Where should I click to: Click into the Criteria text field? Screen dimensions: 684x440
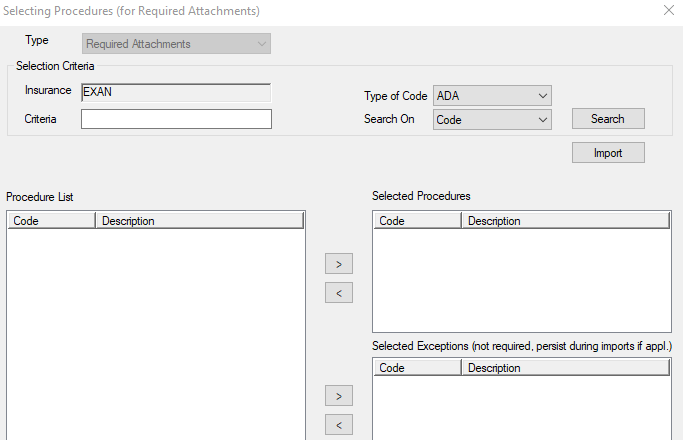point(176,119)
